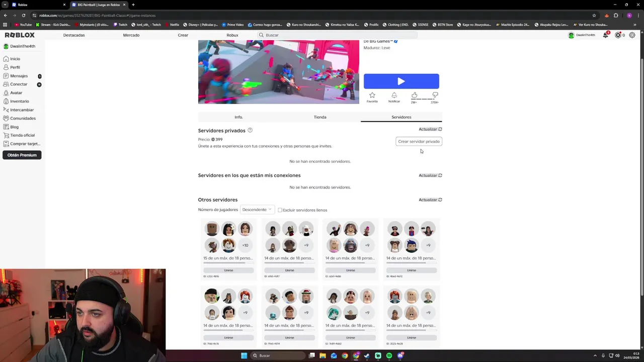Join server with ID a2e1-4ebb
The image size is (644, 362).
point(351,270)
